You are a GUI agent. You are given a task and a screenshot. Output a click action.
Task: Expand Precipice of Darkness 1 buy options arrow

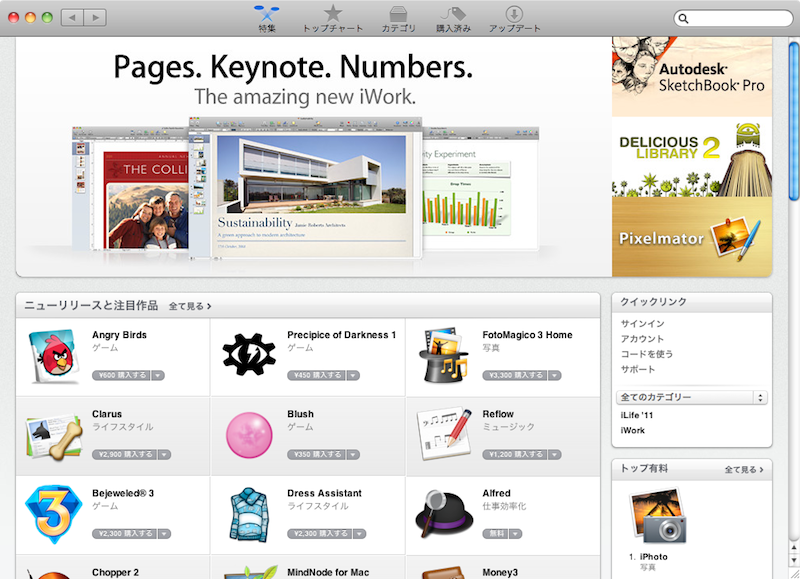point(353,375)
